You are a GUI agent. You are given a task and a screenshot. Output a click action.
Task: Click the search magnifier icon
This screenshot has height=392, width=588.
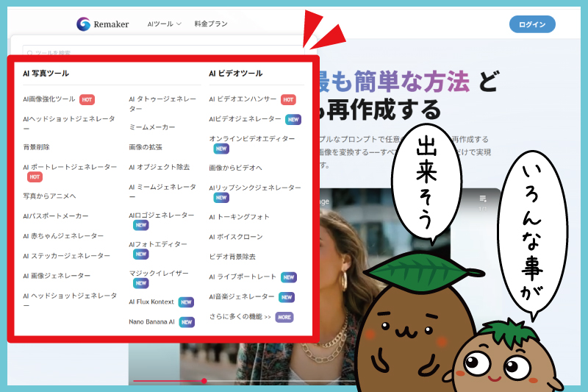click(x=29, y=54)
